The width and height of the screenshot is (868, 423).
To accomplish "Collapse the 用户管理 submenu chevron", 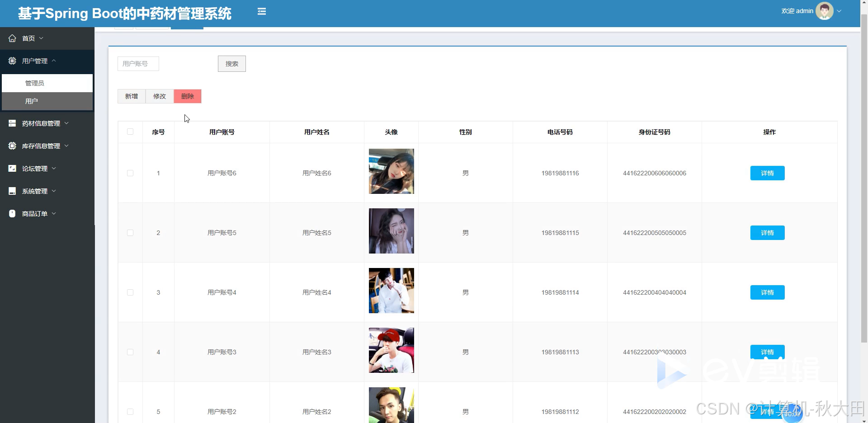I will coord(55,61).
